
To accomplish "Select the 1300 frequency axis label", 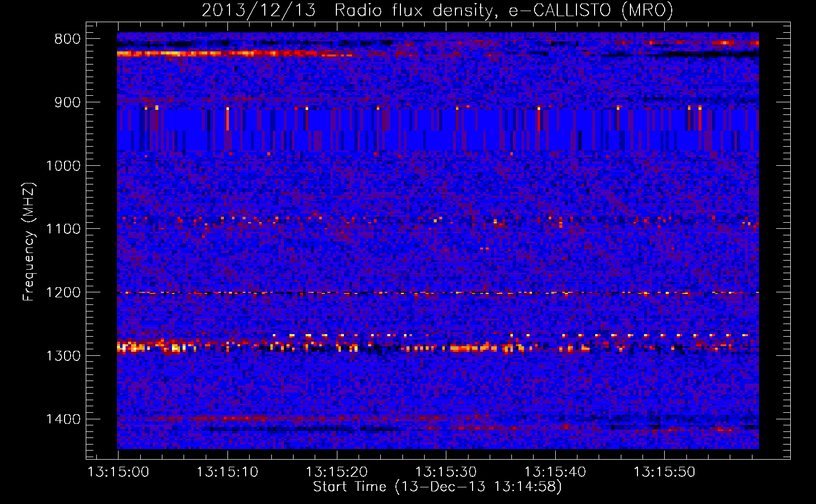I will click(63, 356).
